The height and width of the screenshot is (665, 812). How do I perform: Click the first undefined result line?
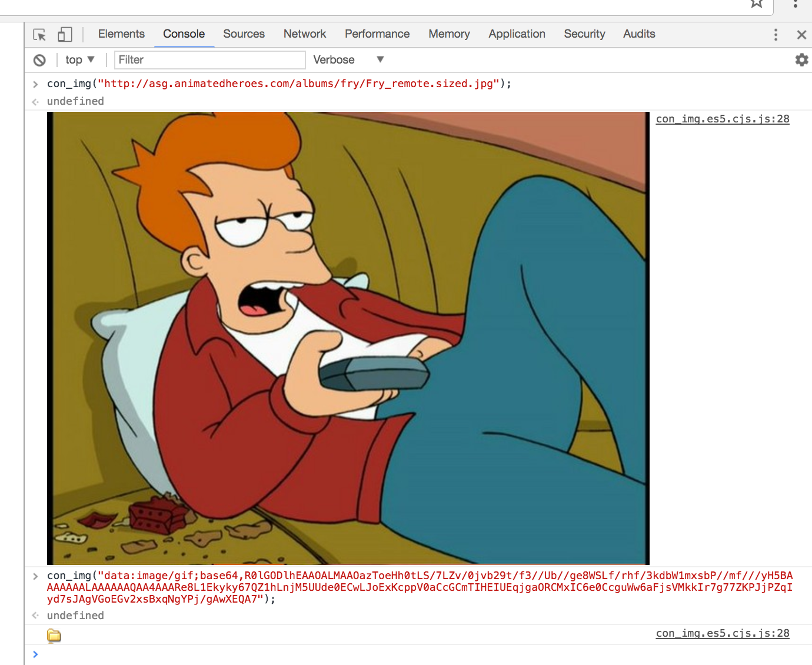tap(75, 101)
